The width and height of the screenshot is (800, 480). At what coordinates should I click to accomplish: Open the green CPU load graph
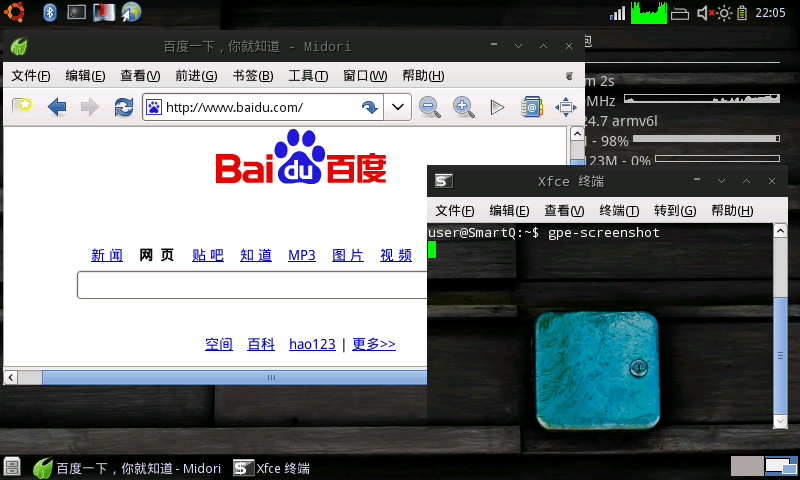[x=648, y=13]
